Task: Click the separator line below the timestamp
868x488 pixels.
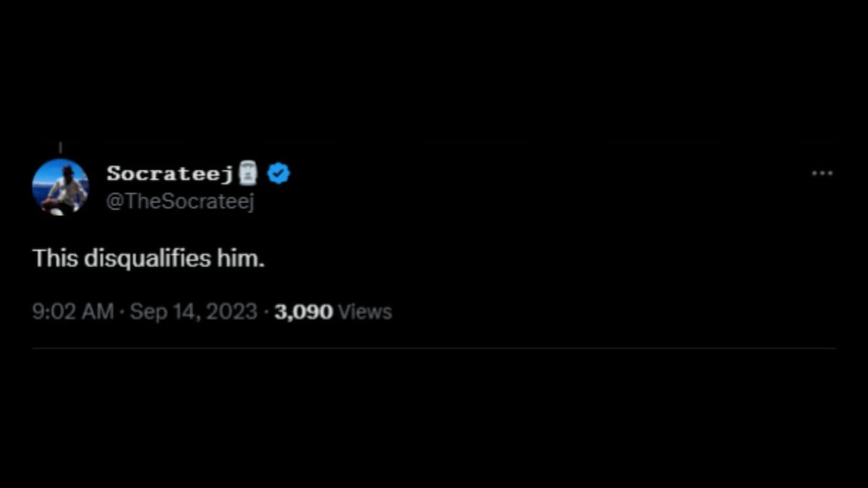Action: tap(434, 346)
